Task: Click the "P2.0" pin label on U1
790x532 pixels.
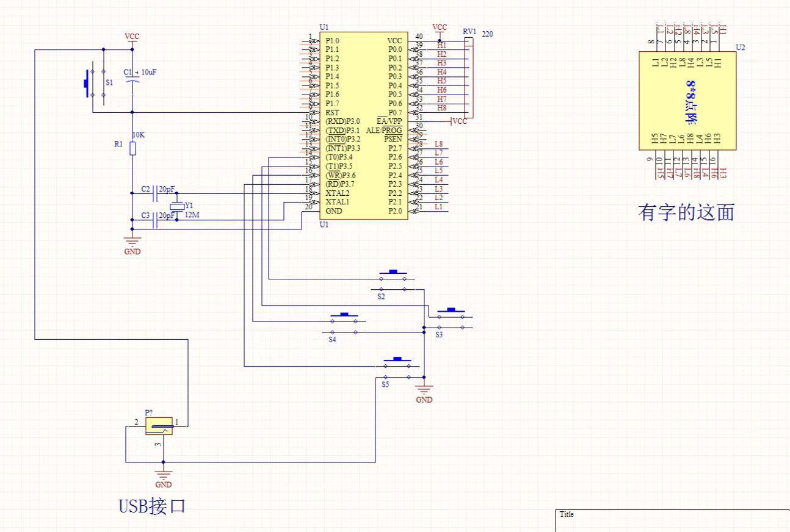Action: (x=395, y=210)
